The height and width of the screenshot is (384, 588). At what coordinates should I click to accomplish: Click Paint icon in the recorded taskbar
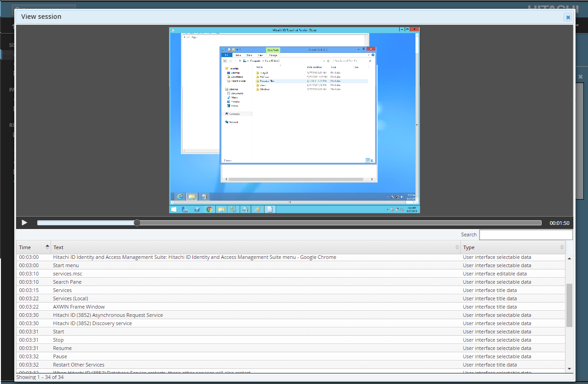pyautogui.click(x=258, y=209)
